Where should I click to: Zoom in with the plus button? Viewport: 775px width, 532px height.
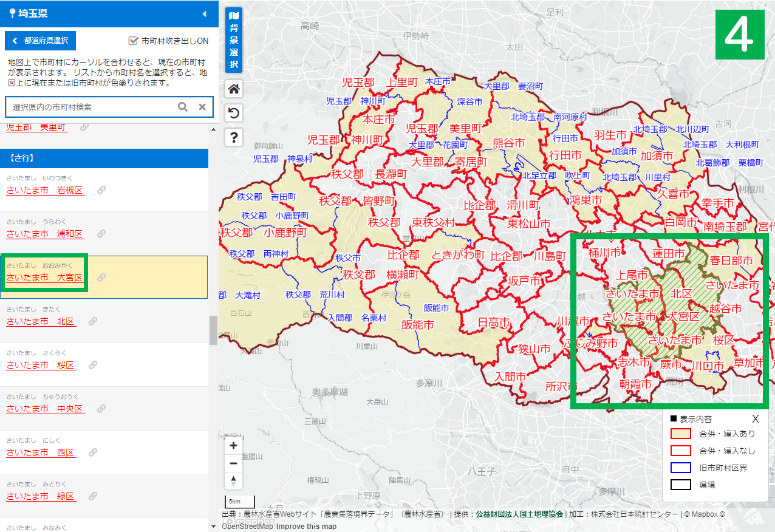[x=234, y=445]
